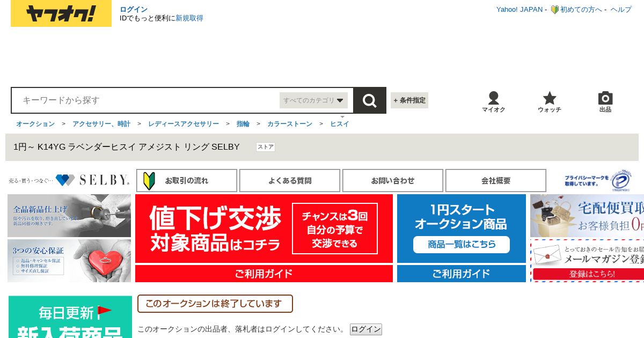Click the beginner leaf icon beside 初めての方へ
Image resolution: width=644 pixels, height=338 pixels.
point(555,10)
